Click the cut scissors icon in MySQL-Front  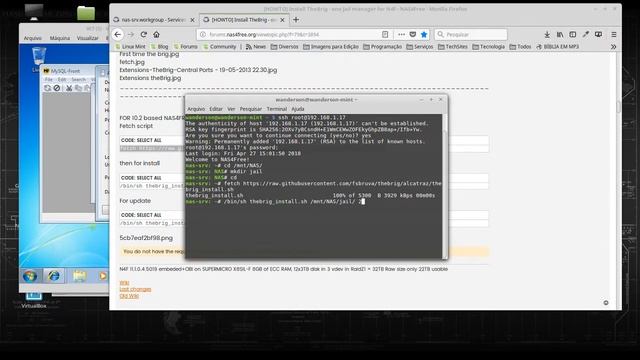69,88
